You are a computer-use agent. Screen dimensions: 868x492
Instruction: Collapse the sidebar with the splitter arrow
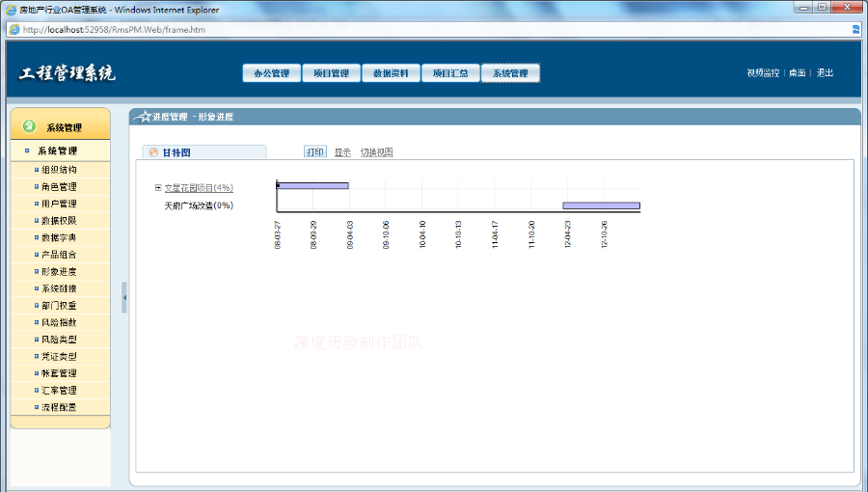click(124, 298)
